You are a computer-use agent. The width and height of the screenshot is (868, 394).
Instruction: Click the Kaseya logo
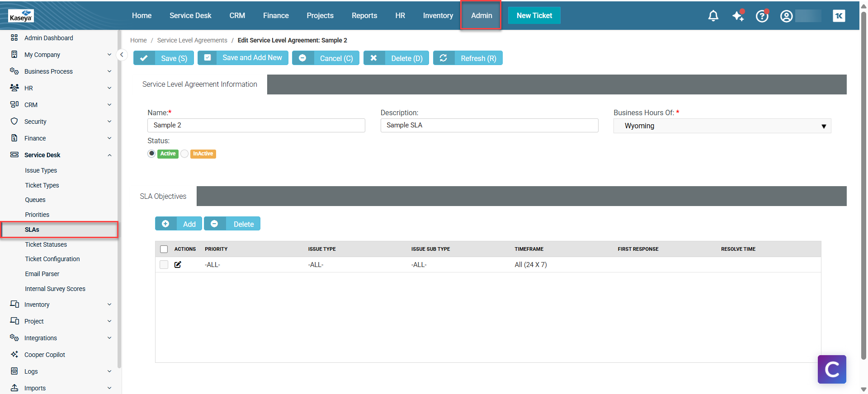pos(21,16)
